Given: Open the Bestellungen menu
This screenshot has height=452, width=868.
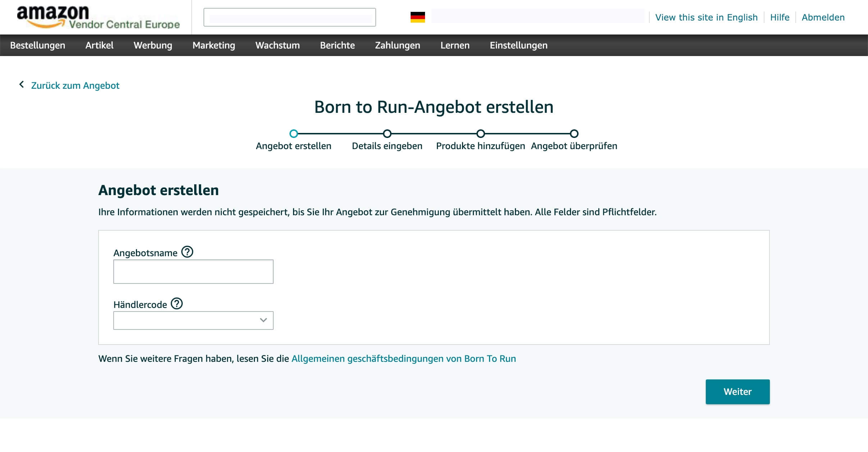Looking at the screenshot, I should [38, 45].
